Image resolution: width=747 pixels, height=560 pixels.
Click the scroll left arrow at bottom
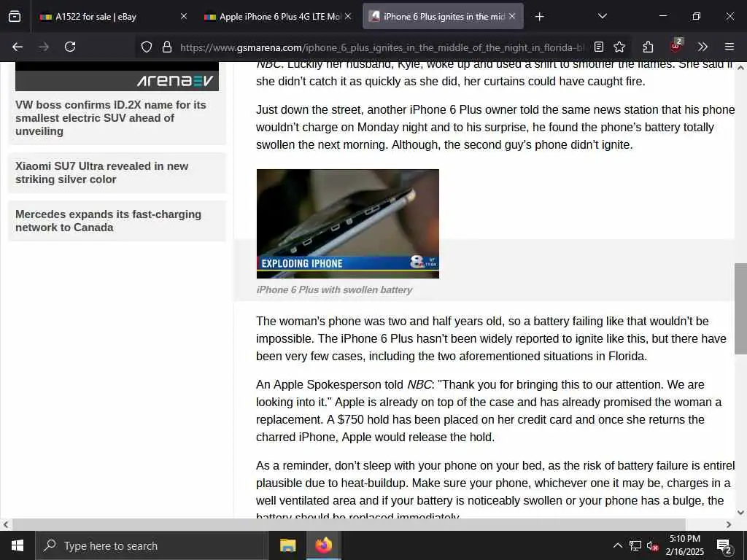coord(5,524)
